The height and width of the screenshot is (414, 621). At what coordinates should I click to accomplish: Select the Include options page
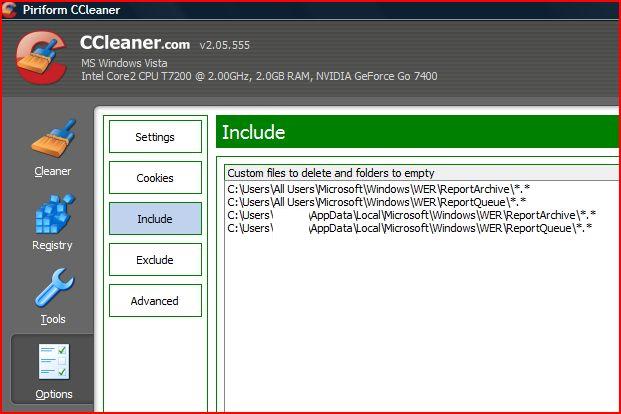pos(155,219)
